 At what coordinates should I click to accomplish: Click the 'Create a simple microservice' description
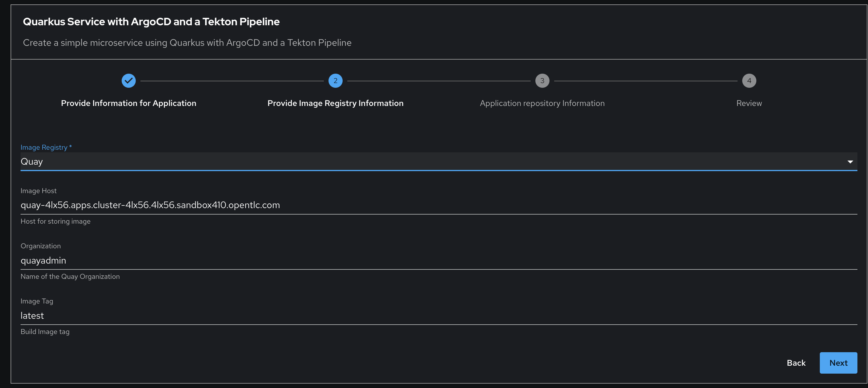click(187, 43)
